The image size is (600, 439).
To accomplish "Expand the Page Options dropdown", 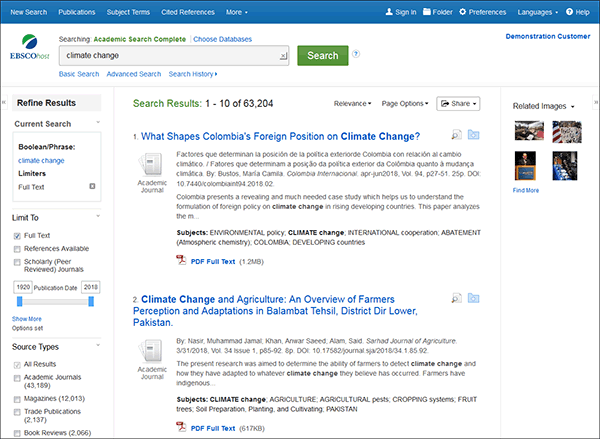I will (x=404, y=103).
